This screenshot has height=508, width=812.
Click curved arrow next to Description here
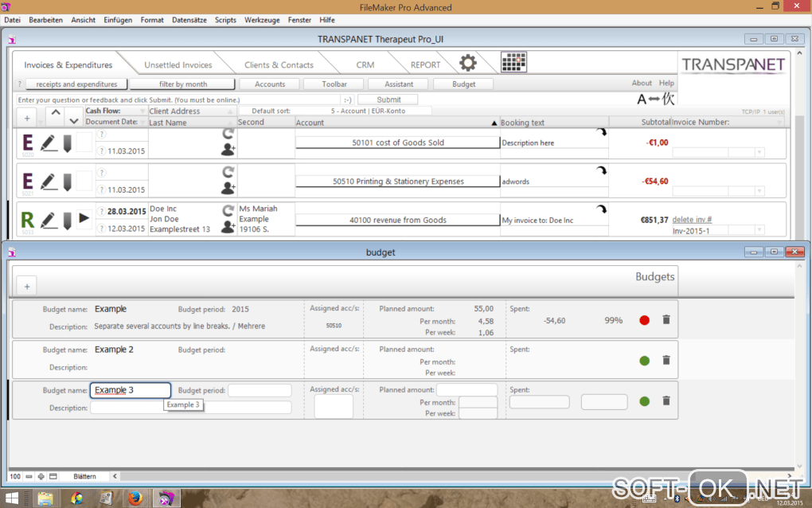coord(601,132)
